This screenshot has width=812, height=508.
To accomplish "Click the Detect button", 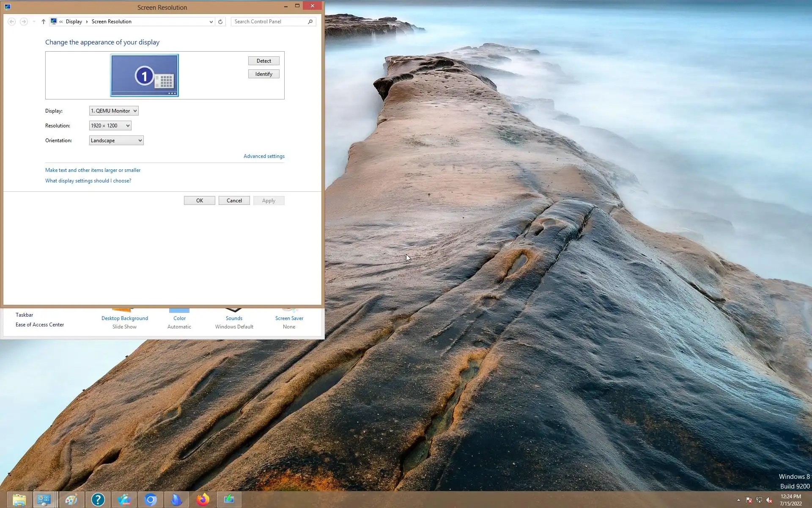I will pos(263,61).
